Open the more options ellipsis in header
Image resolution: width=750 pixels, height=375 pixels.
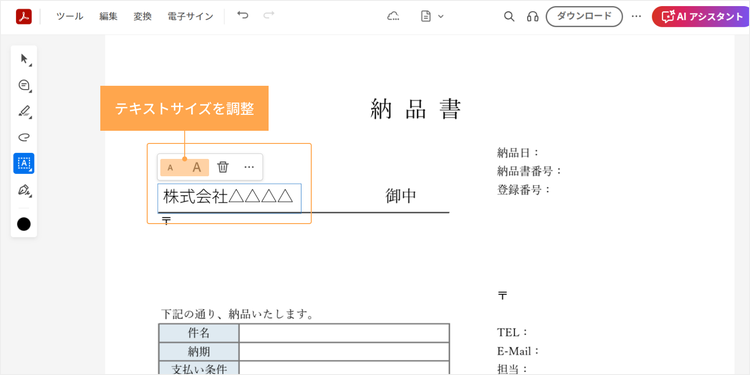(x=636, y=16)
